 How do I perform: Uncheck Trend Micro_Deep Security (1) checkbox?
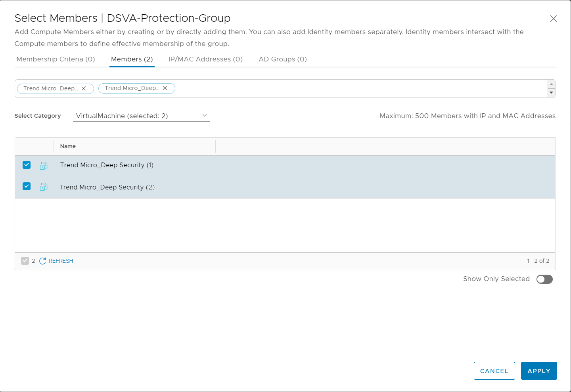coord(27,165)
